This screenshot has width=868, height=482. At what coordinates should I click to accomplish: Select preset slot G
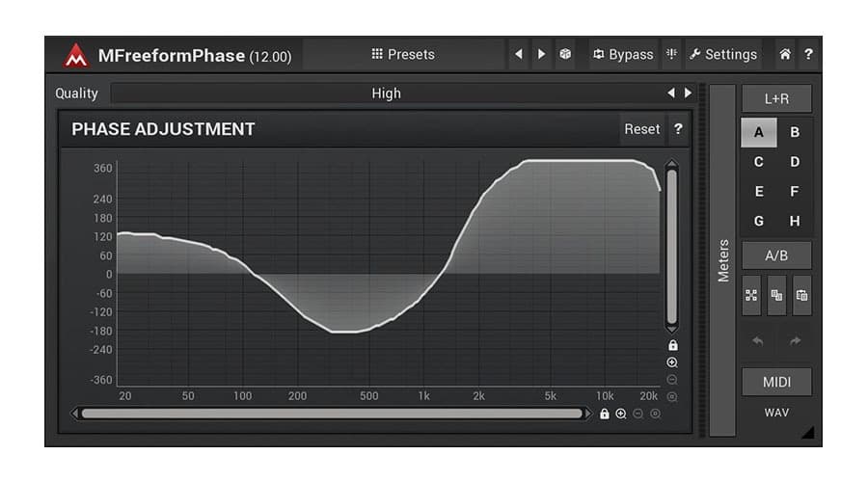coord(759,222)
